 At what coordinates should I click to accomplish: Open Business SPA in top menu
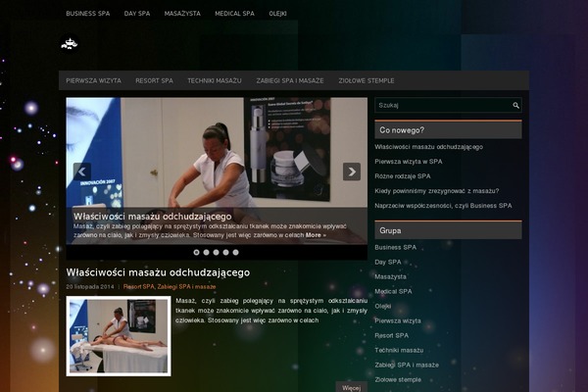[x=88, y=14]
